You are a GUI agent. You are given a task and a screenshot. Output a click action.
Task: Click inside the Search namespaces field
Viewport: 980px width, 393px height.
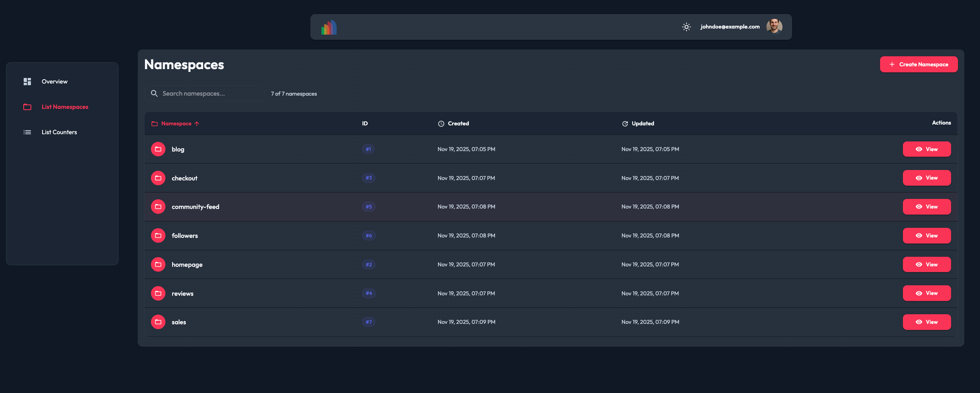coord(204,93)
